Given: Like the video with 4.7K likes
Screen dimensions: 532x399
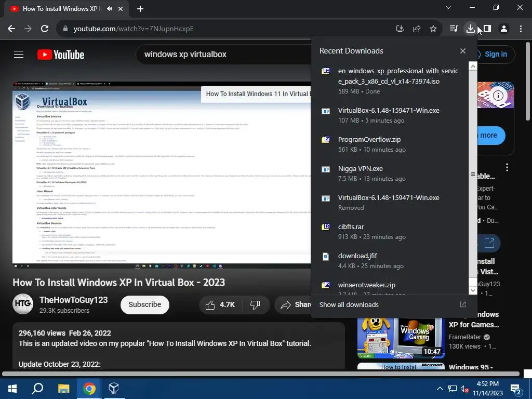Looking at the screenshot, I should click(221, 304).
